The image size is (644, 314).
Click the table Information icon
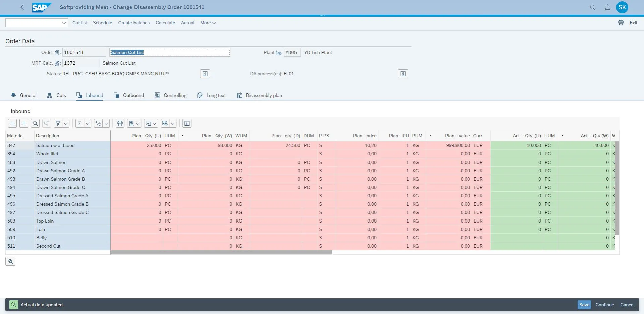[187, 123]
